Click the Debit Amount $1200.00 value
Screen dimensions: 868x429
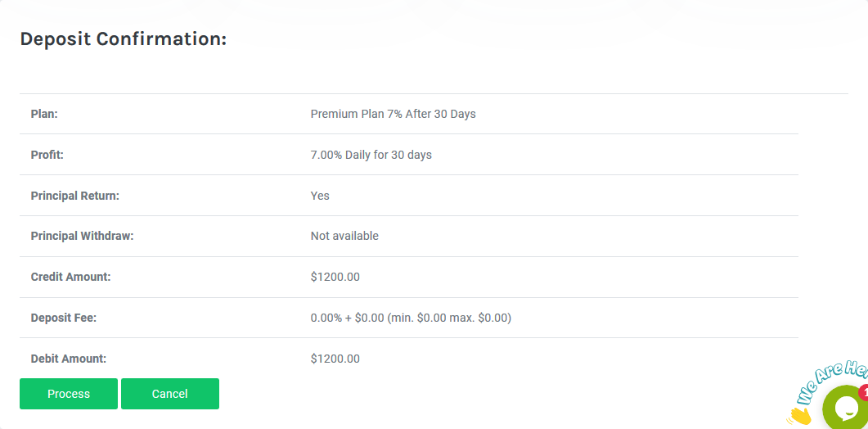click(x=335, y=359)
